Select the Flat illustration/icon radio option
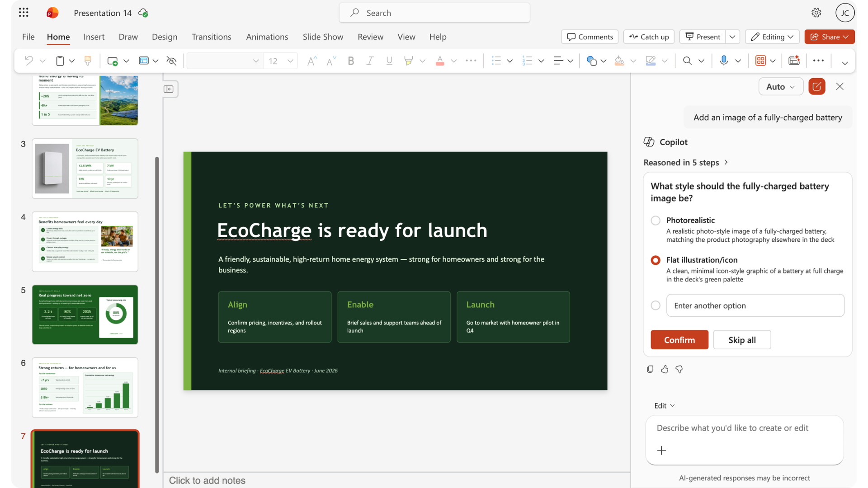The height and width of the screenshot is (488, 868). (x=656, y=260)
